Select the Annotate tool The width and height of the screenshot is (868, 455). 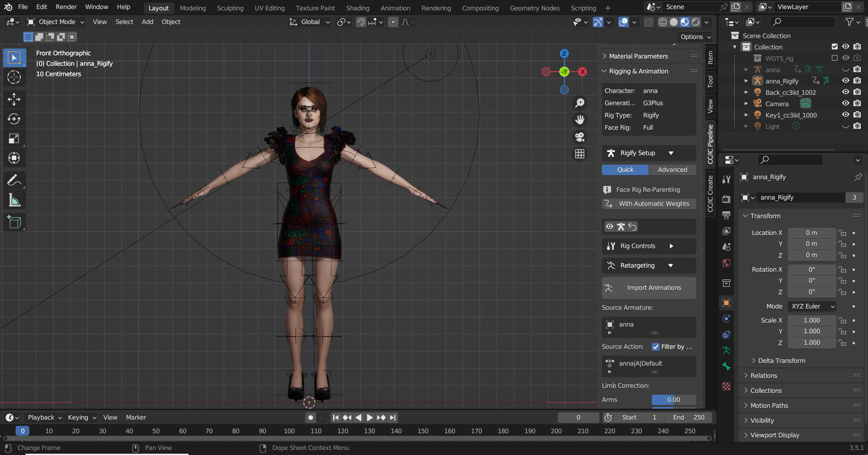(x=14, y=180)
